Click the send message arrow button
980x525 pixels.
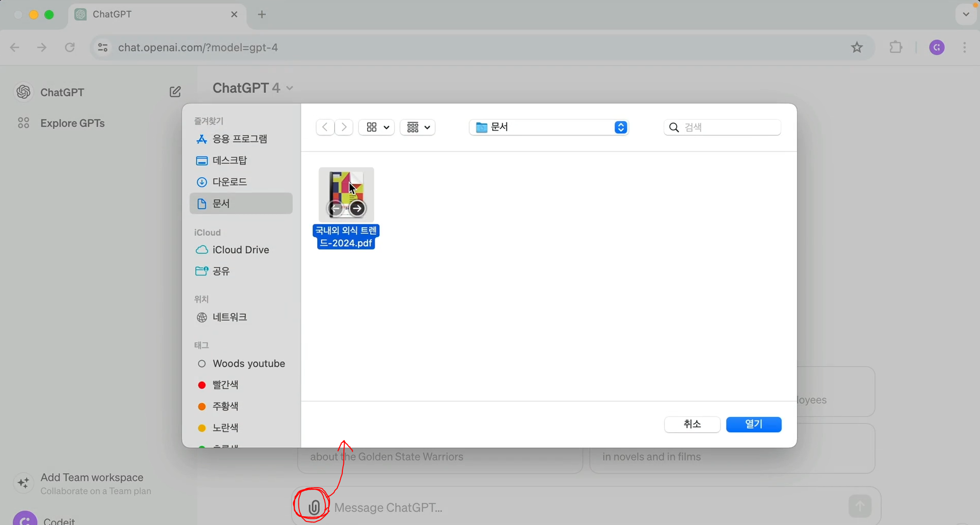(860, 506)
